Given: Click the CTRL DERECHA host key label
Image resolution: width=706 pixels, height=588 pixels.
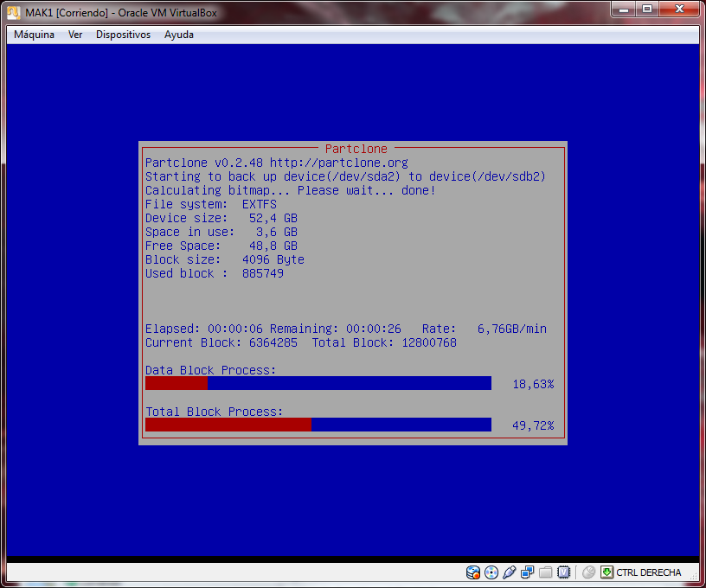Looking at the screenshot, I should click(x=648, y=572).
